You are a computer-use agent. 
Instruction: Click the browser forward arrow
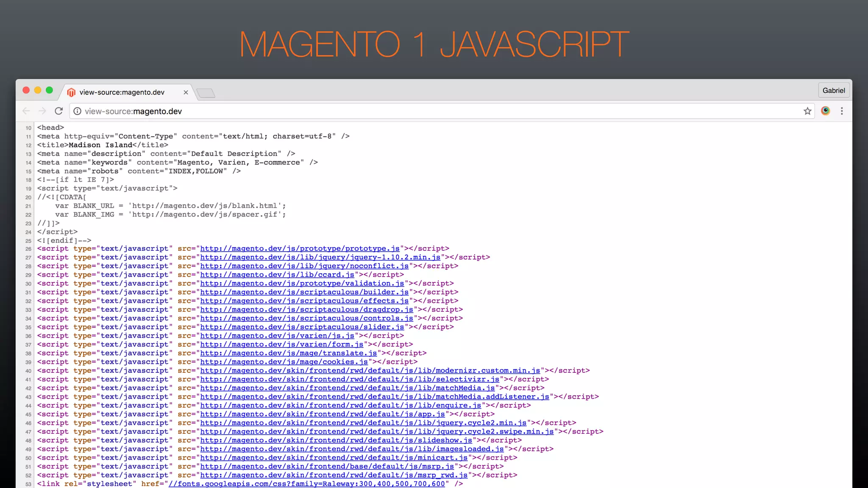coord(42,111)
